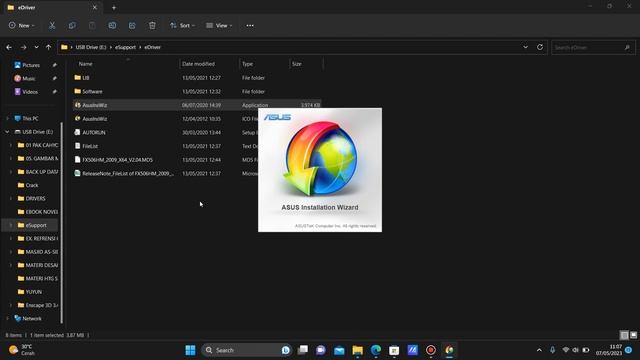The height and width of the screenshot is (360, 640).
Task: Open Videos in quick access
Action: pos(30,92)
